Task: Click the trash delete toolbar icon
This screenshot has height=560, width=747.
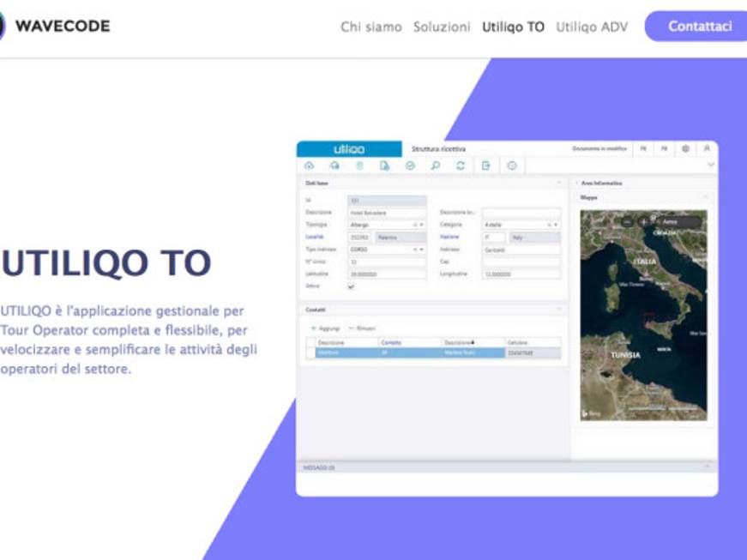Action: click(x=359, y=166)
